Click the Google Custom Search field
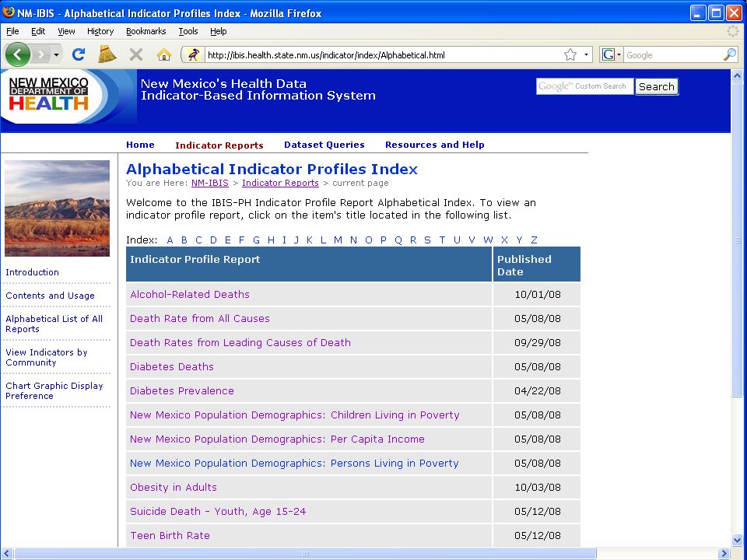 pos(584,86)
